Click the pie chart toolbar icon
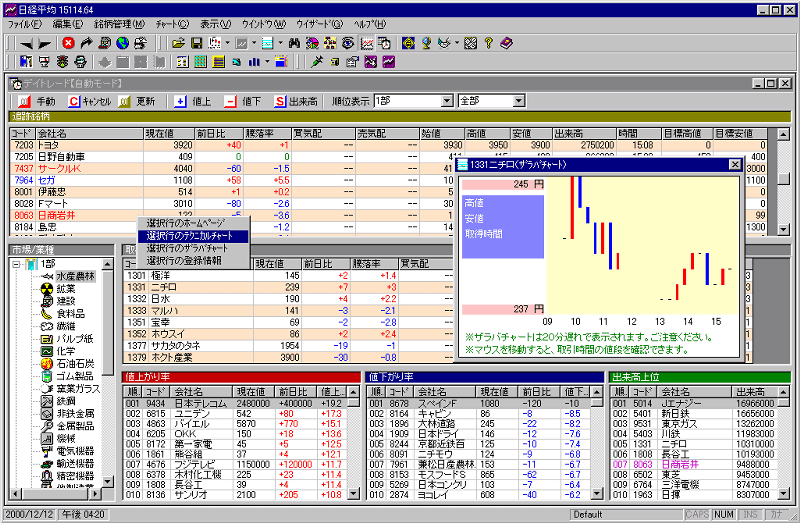Screen dimensions: 800x523 point(312,43)
